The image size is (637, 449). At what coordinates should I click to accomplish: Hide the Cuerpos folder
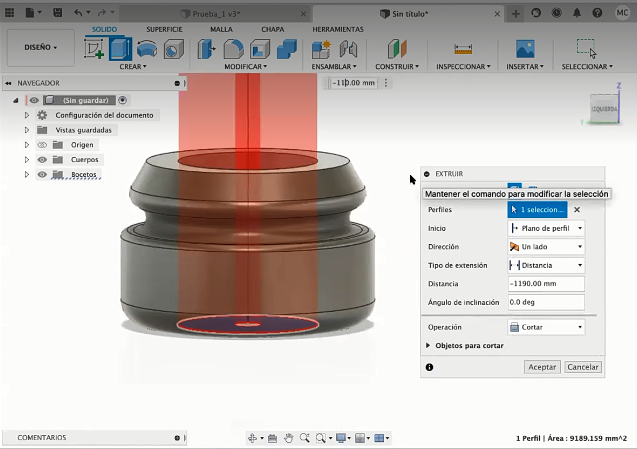pos(42,160)
